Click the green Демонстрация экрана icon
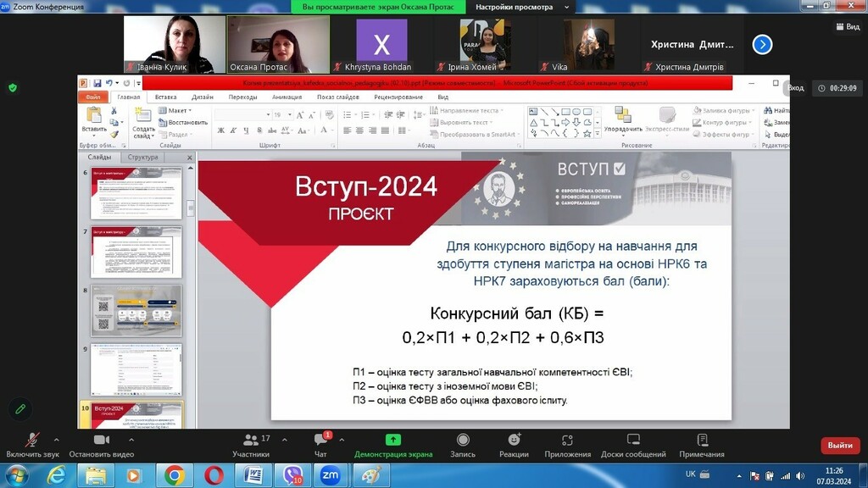The width and height of the screenshot is (868, 488). (393, 440)
